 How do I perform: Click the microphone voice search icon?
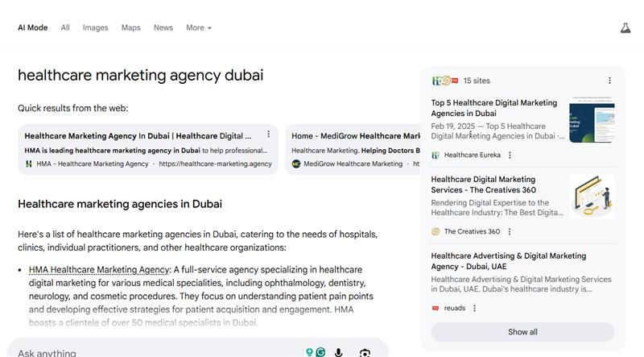click(339, 353)
